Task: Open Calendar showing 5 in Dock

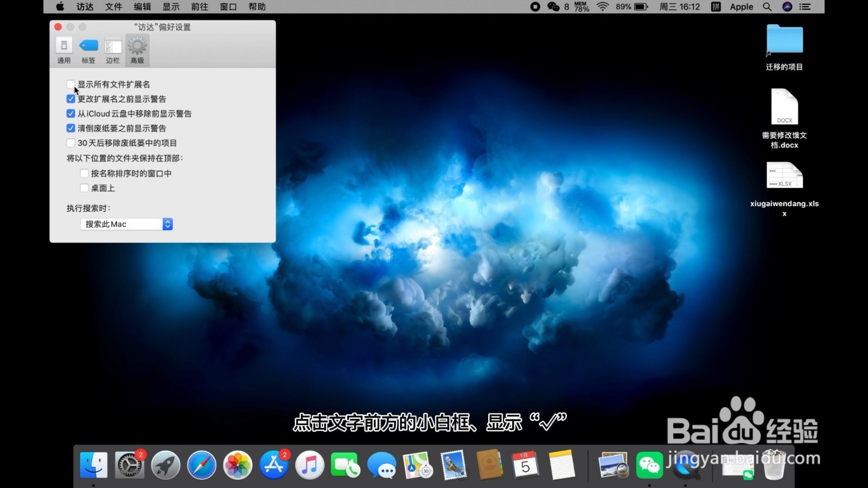Action: [526, 465]
